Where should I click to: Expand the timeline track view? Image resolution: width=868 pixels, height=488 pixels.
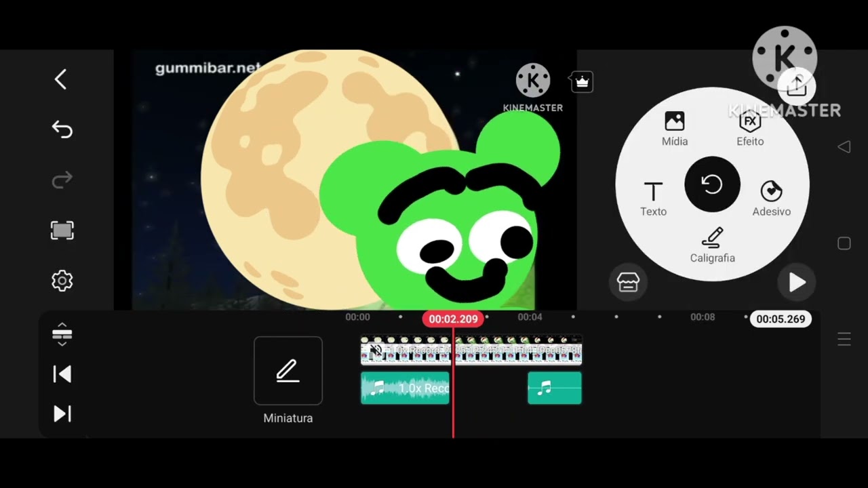tap(62, 334)
